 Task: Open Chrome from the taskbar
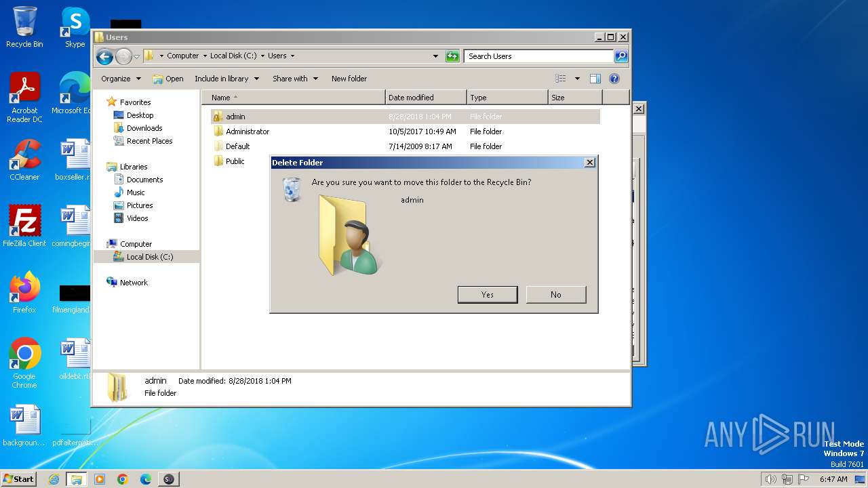123,479
